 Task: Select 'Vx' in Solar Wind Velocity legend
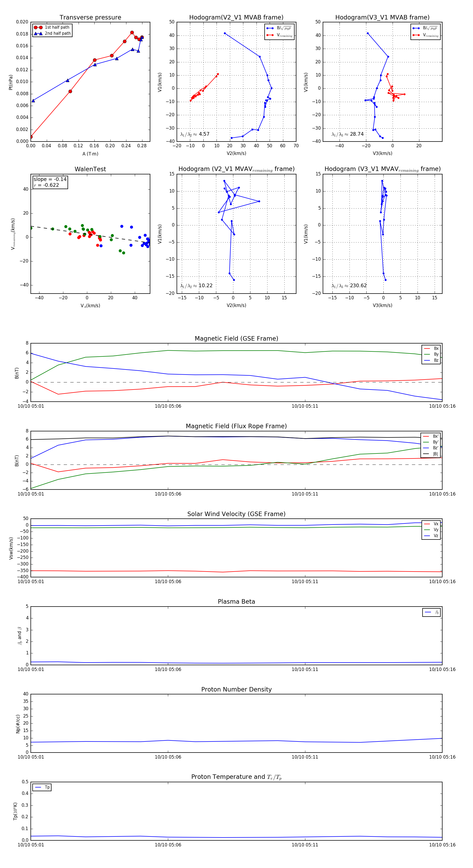[x=431, y=524]
